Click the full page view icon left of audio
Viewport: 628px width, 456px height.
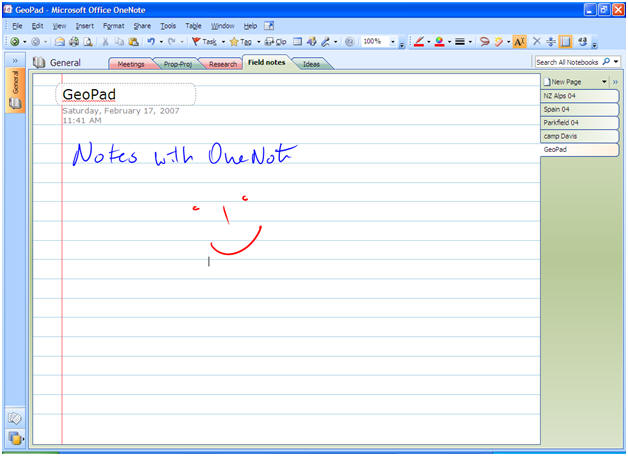click(x=297, y=41)
